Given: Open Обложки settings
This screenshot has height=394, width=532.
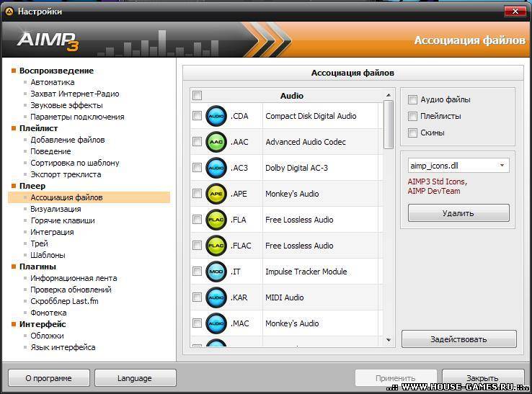Looking at the screenshot, I should tap(47, 336).
